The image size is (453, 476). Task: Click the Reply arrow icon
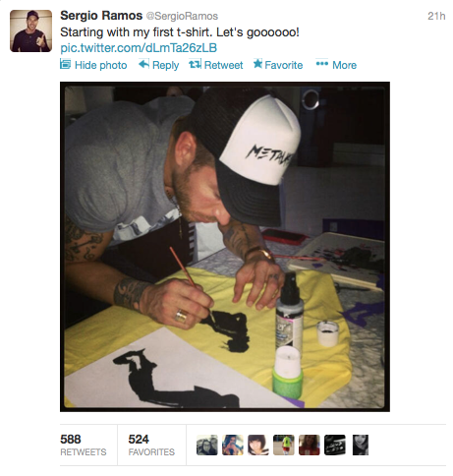click(x=143, y=64)
